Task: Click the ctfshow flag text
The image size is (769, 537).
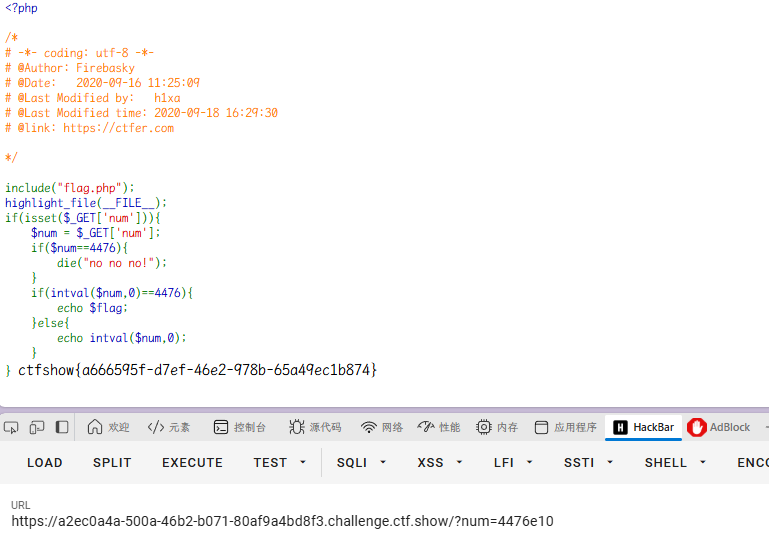Action: tap(197, 370)
